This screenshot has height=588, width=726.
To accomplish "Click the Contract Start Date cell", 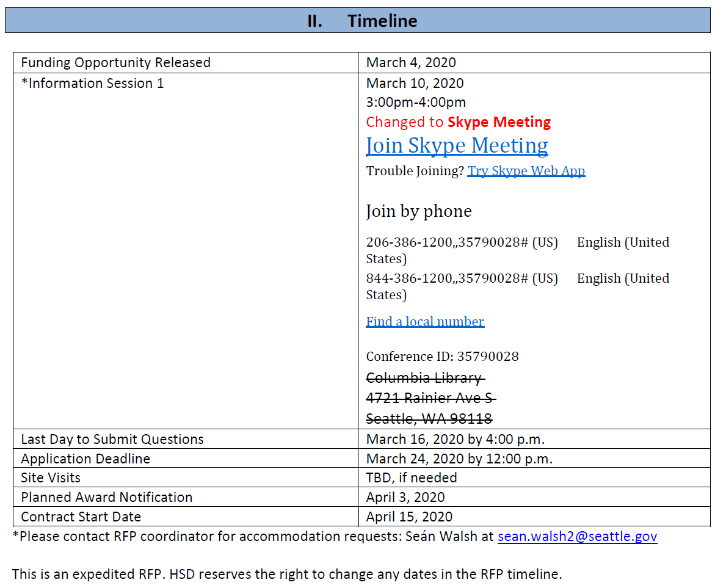I will tap(80, 517).
